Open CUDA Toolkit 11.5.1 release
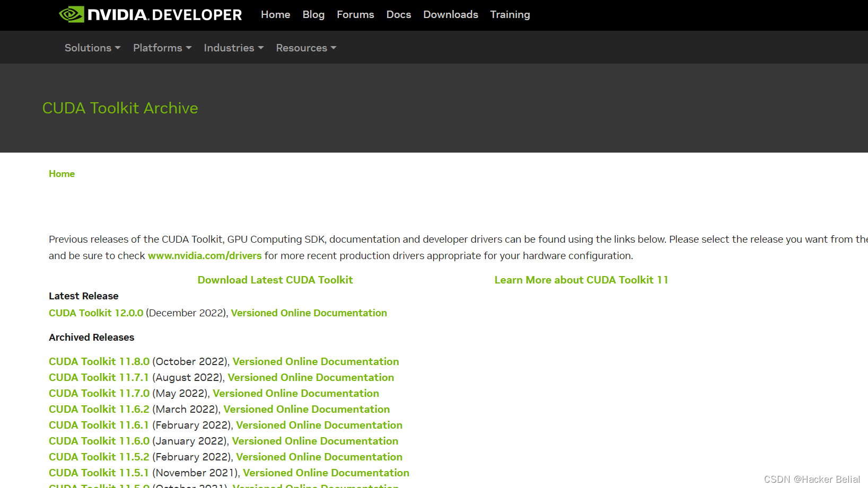Image resolution: width=868 pixels, height=488 pixels. click(99, 473)
